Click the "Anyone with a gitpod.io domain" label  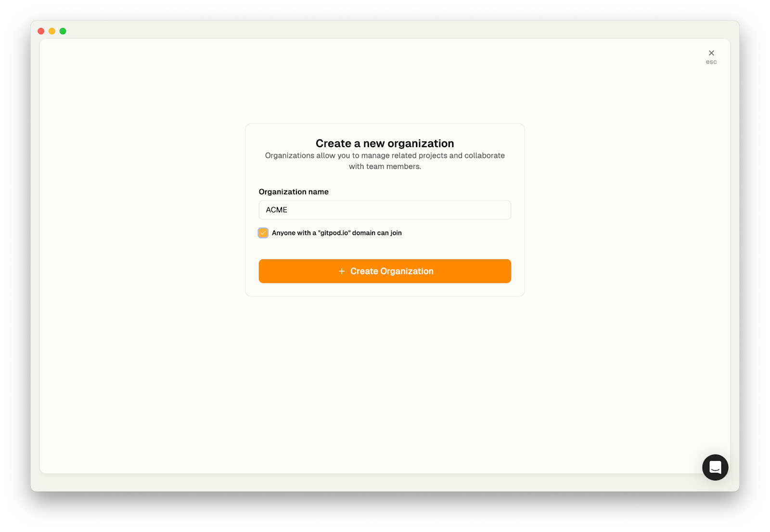pyautogui.click(x=337, y=233)
